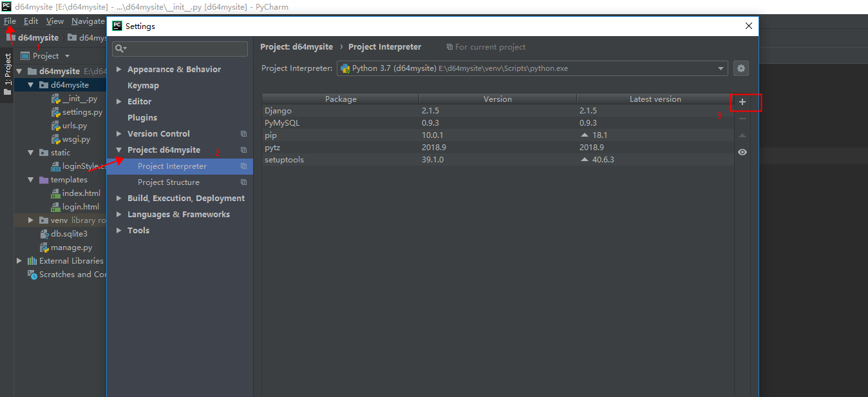Viewport: 868px width, 397px height.
Task: Open manage.py in the project tree
Action: point(66,247)
